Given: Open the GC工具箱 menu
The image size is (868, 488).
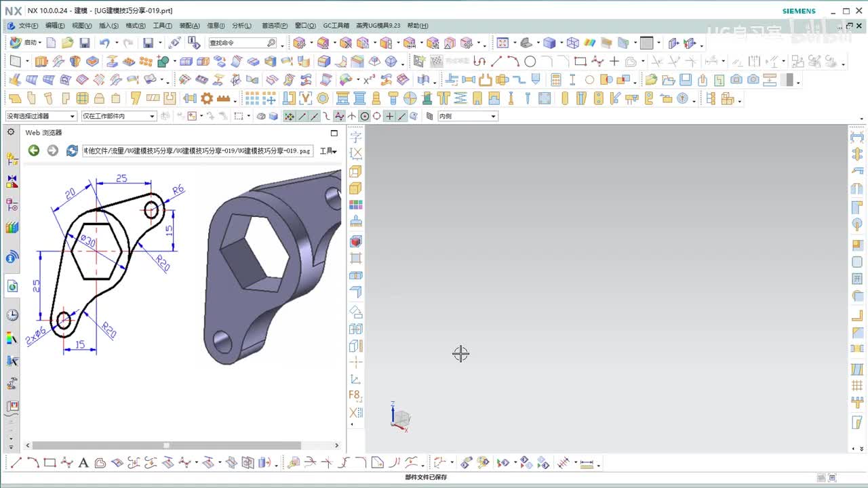Looking at the screenshot, I should tap(336, 26).
